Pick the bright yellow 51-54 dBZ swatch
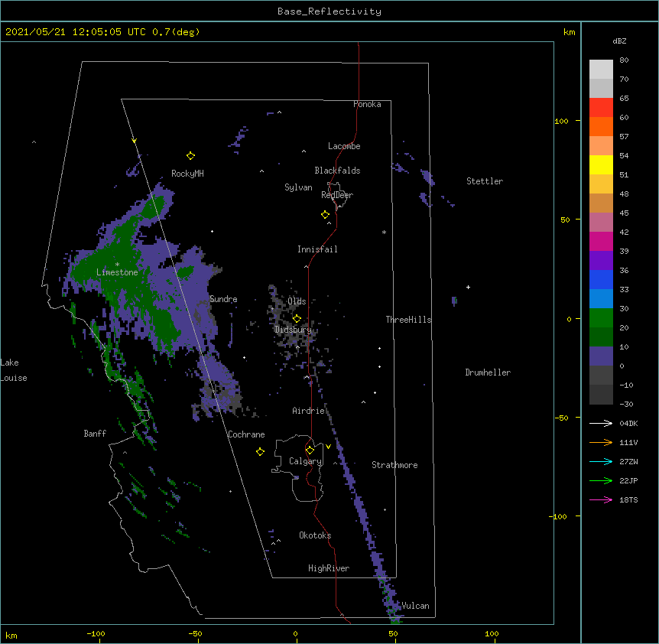659x644 pixels. [x=601, y=164]
